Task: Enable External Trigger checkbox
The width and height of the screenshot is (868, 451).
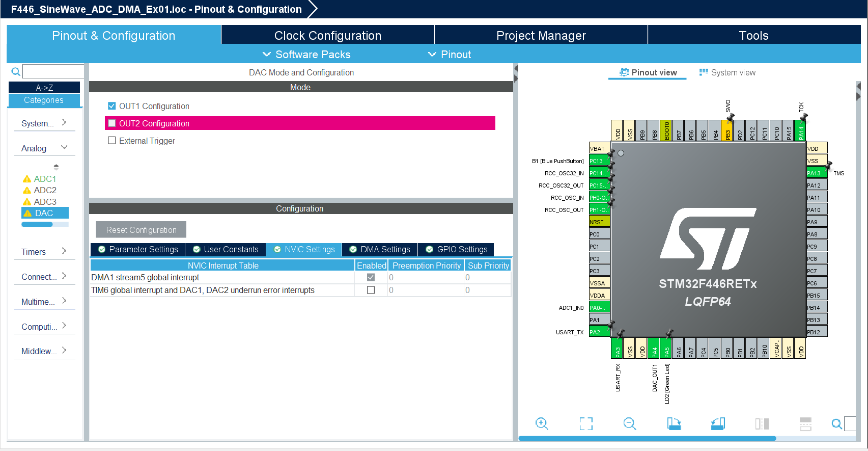Action: click(112, 141)
